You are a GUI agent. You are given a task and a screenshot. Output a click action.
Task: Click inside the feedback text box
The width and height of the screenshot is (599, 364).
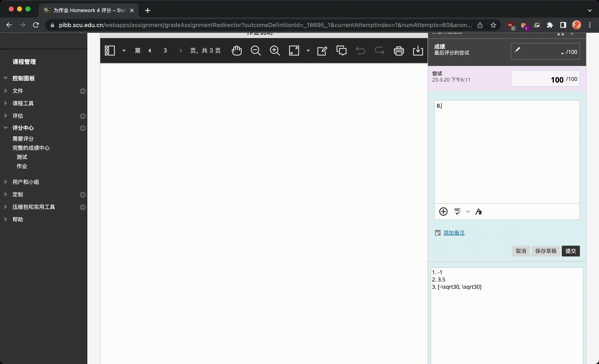507,152
